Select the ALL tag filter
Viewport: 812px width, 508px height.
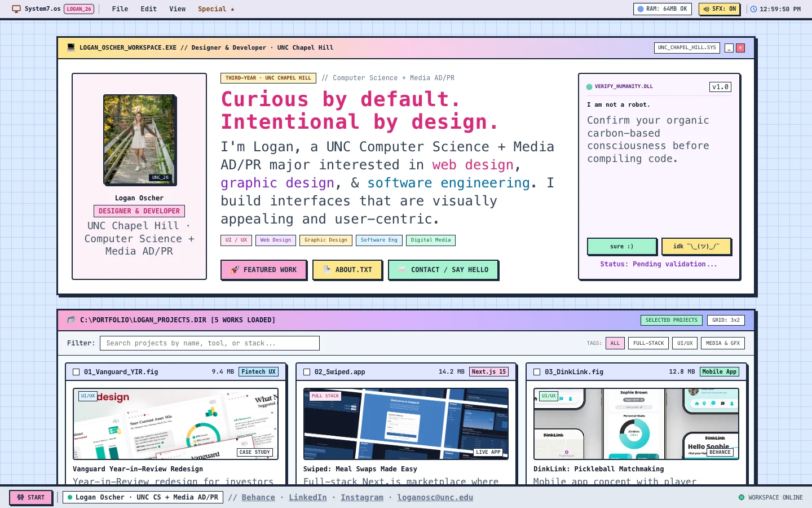[615, 343]
